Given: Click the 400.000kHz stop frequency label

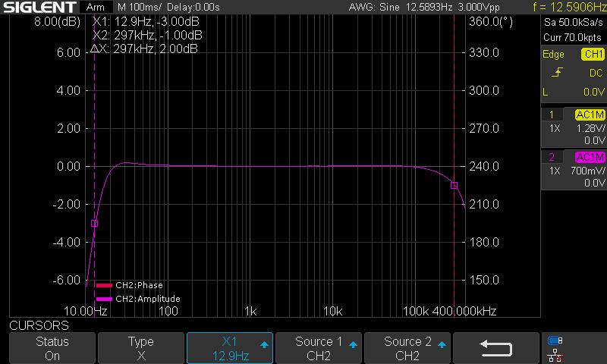Looking at the screenshot, I should coord(464,311).
